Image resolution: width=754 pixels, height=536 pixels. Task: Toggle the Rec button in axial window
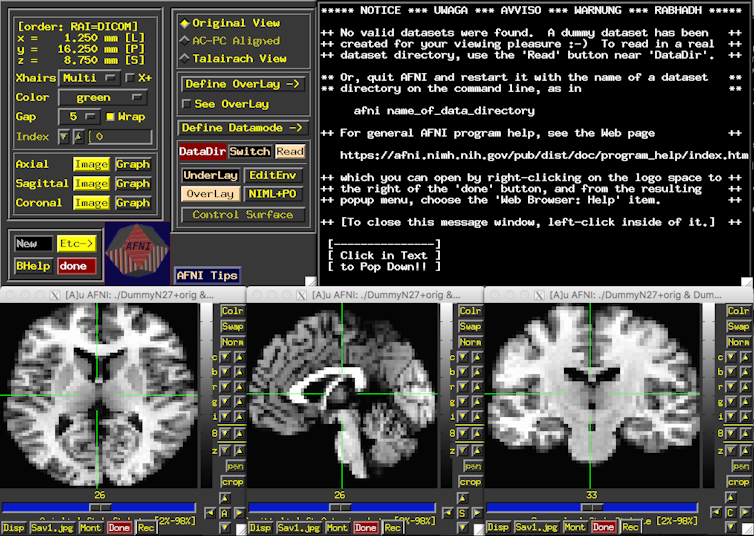[146, 528]
